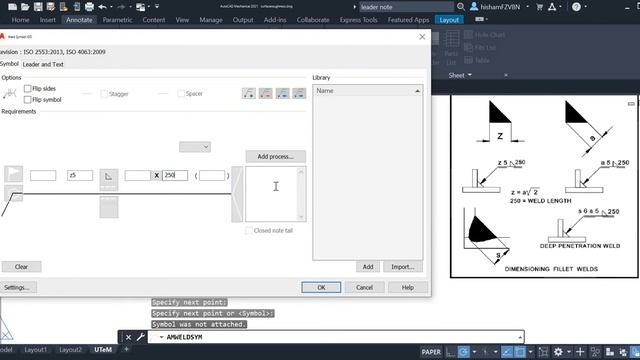Viewport: 640px width, 360px height.
Task: Click the second weld layout icon above Add process
Action: 265,93
